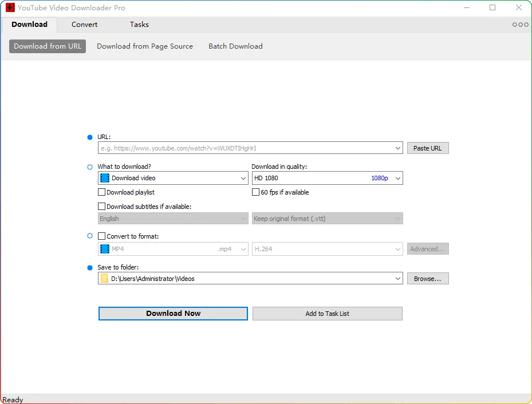Click the MP4 film strip icon
This screenshot has width=532, height=404.
click(x=105, y=249)
